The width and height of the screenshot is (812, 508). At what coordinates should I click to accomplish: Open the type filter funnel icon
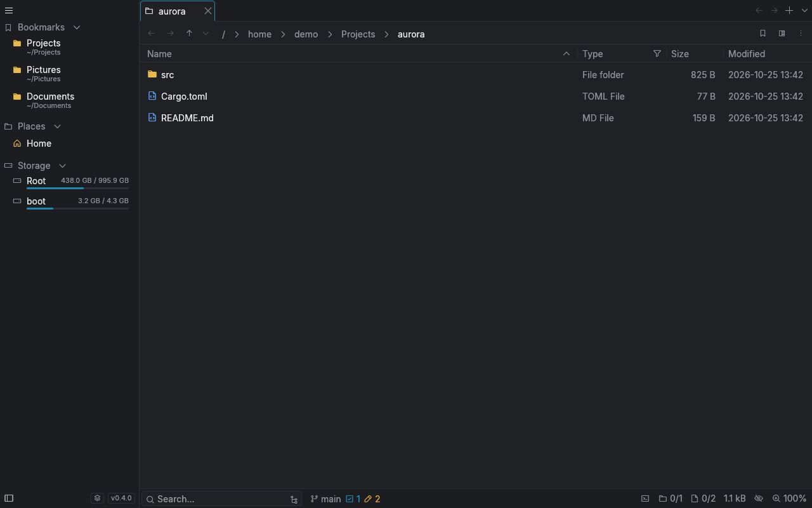(x=657, y=54)
